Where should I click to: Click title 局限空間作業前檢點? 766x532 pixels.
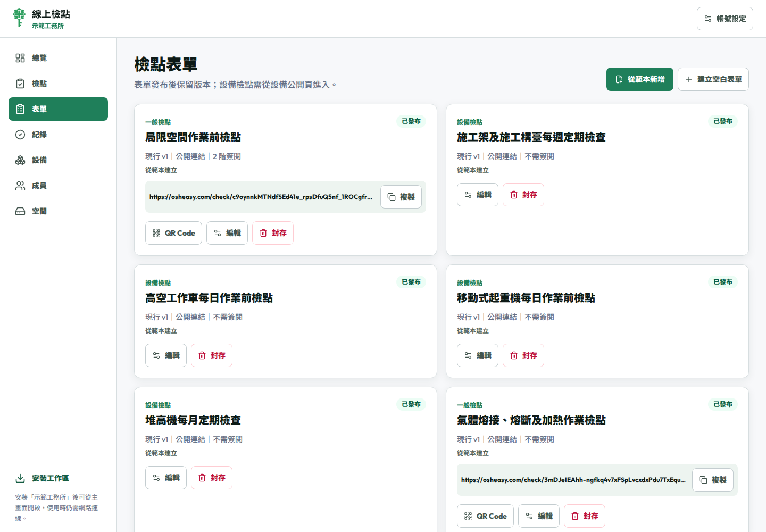coord(193,137)
